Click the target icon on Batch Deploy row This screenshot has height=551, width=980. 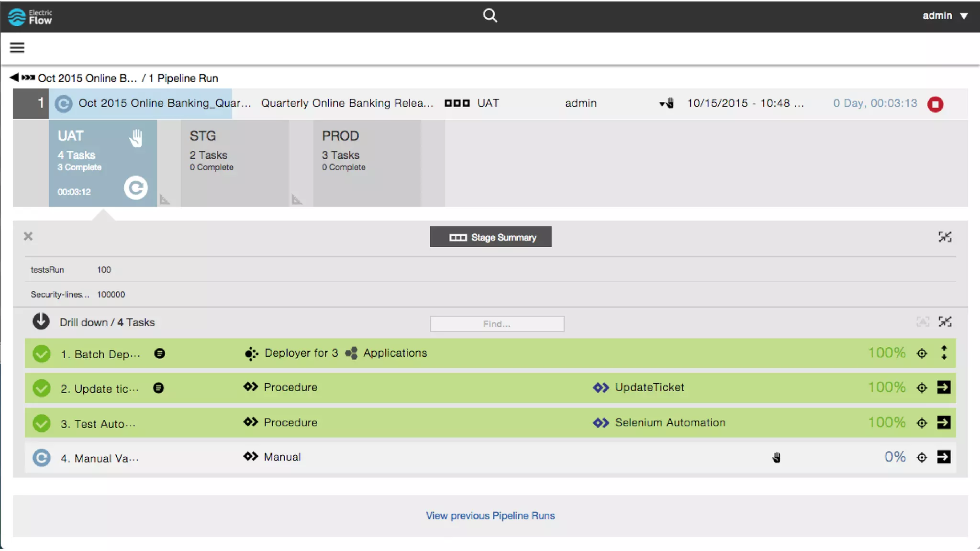922,353
